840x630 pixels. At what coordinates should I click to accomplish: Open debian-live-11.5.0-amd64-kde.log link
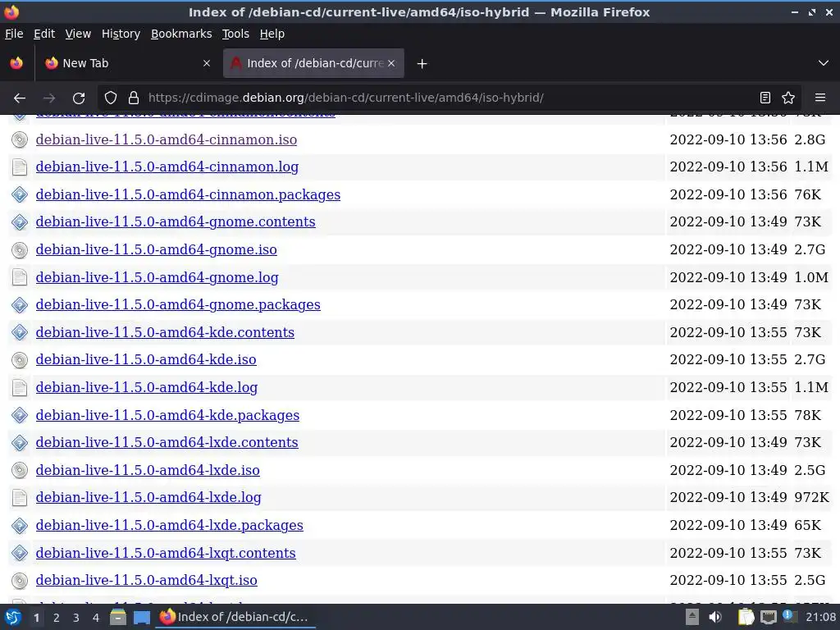(147, 388)
